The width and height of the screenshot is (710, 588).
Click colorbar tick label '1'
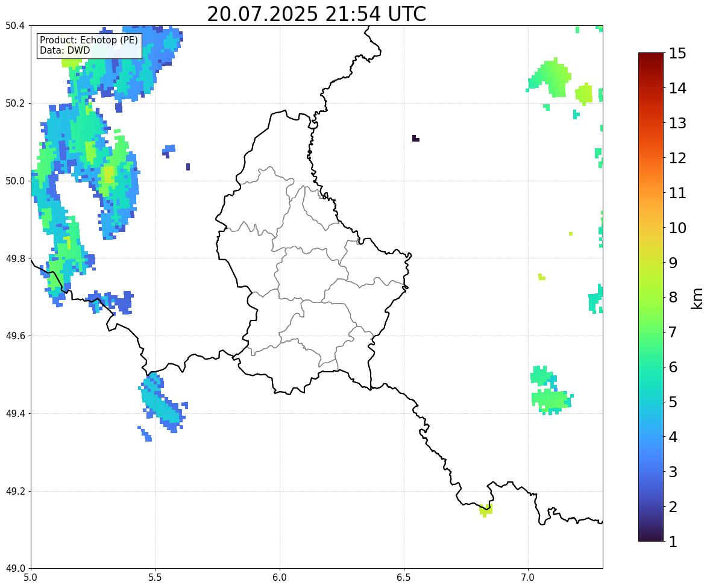pos(673,542)
